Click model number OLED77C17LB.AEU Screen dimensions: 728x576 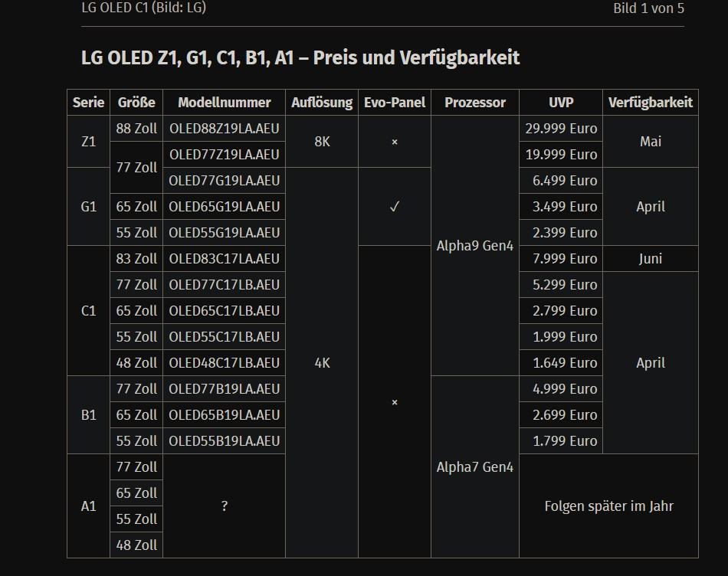tap(225, 284)
